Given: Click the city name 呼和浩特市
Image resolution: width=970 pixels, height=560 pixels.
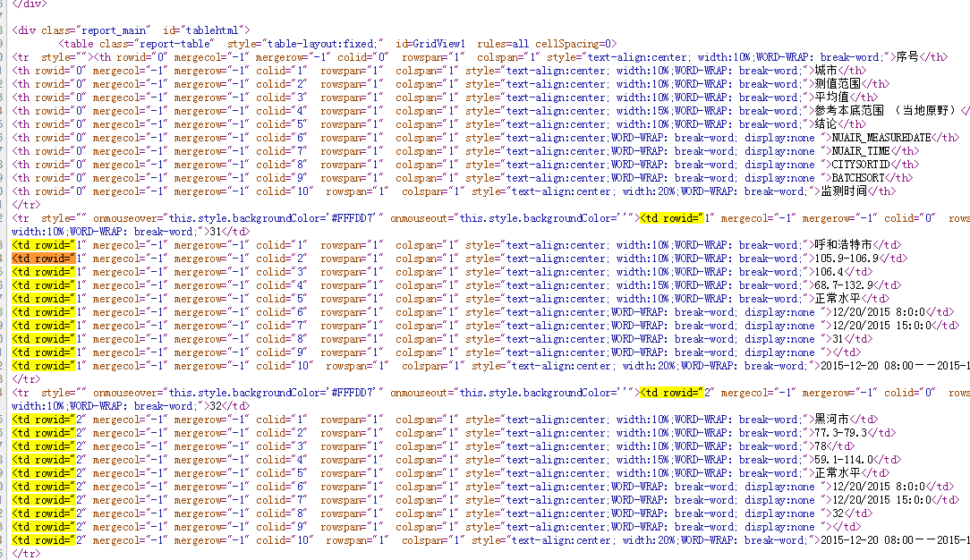Looking at the screenshot, I should pos(844,245).
